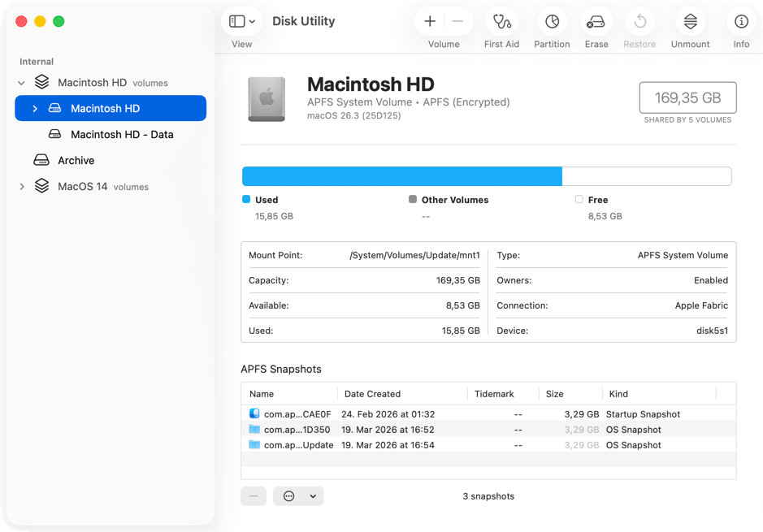Click the date 24. Feb 2026 at 01:32
The width and height of the screenshot is (763, 532).
(388, 414)
